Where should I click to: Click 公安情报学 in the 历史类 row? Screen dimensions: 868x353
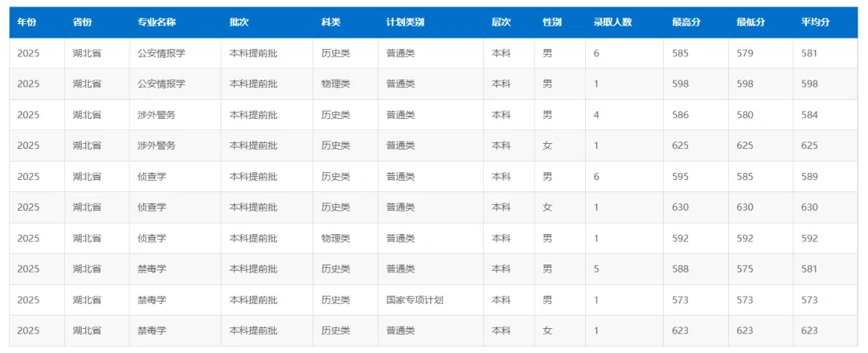161,54
